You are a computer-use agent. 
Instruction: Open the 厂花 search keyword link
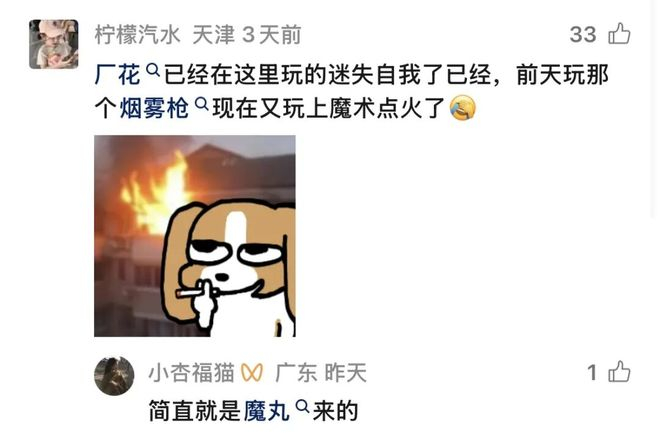coord(117,75)
